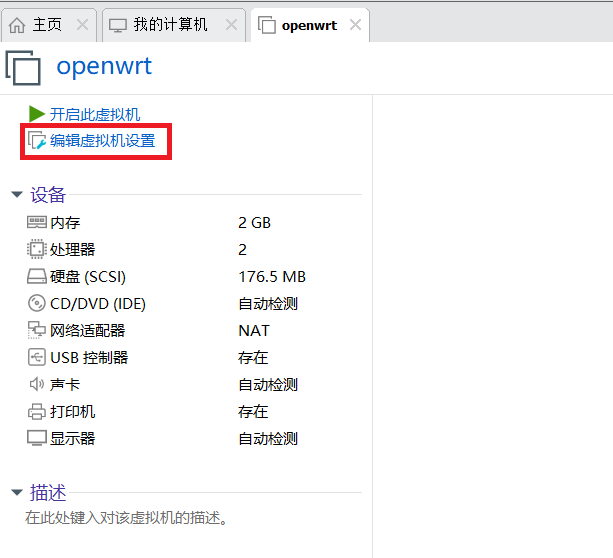
Task: Click the hard disk (硬盘) icon
Action: 37,276
